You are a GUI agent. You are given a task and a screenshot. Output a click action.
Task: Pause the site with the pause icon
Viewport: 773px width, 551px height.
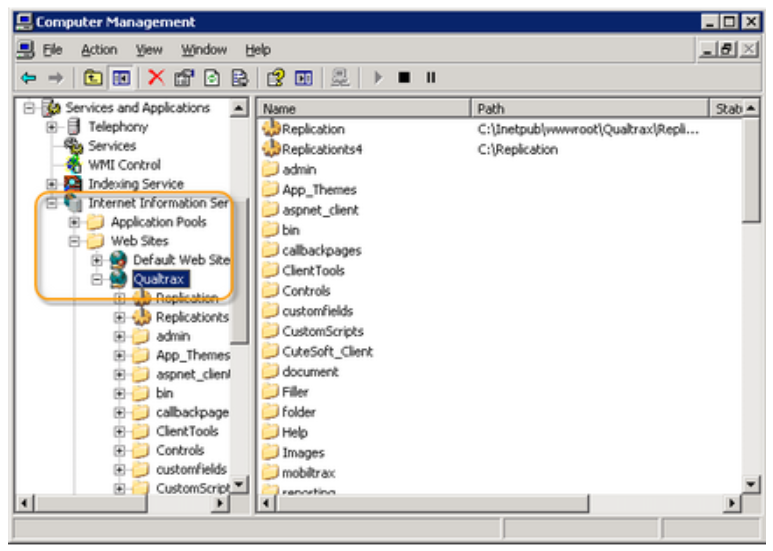pyautogui.click(x=431, y=78)
